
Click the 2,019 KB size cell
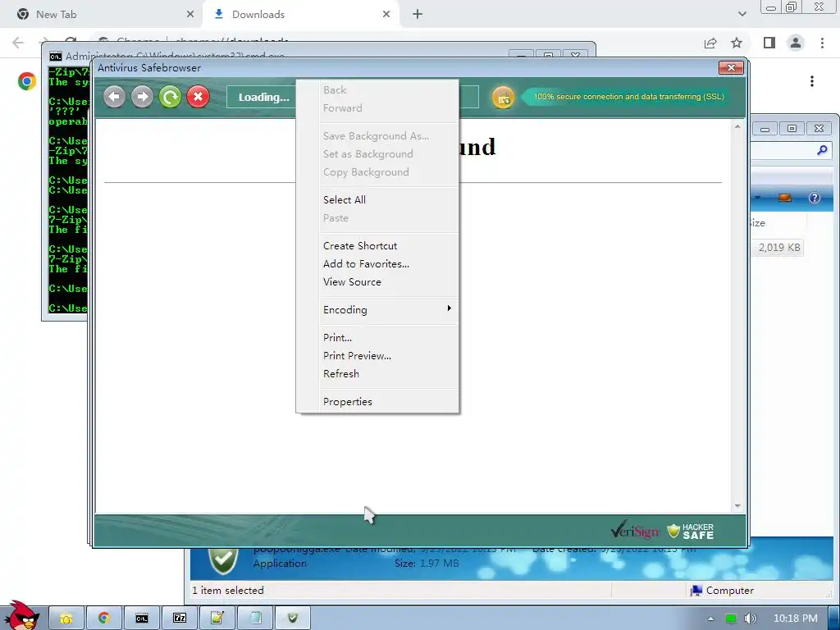(x=779, y=248)
